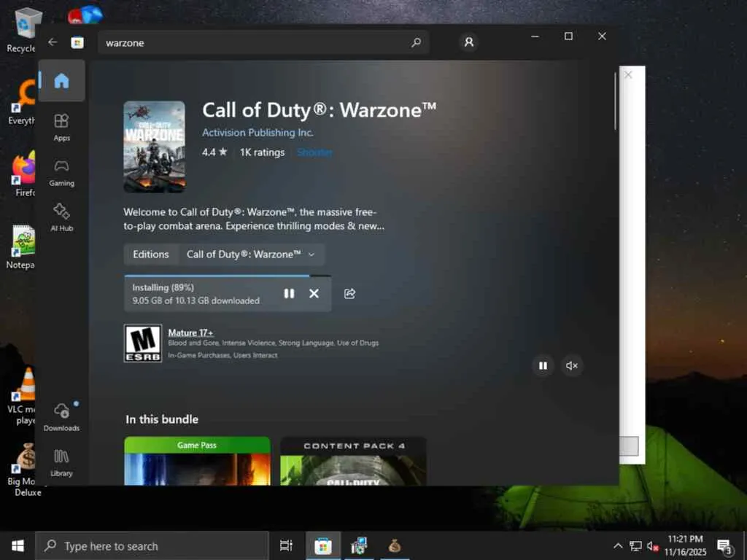The image size is (747, 560).
Task: Click the install progress bar
Action: point(228,276)
